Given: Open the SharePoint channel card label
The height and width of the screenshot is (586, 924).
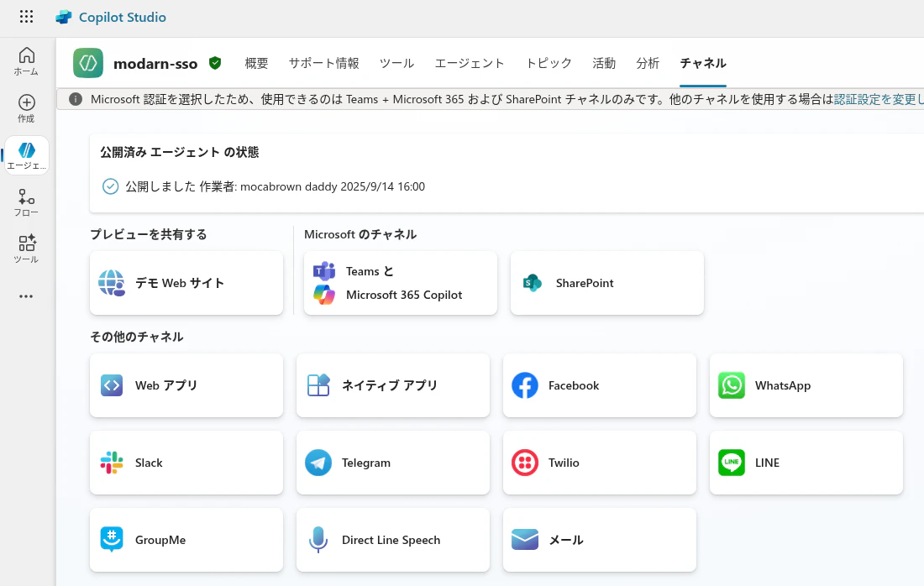Looking at the screenshot, I should pos(585,283).
